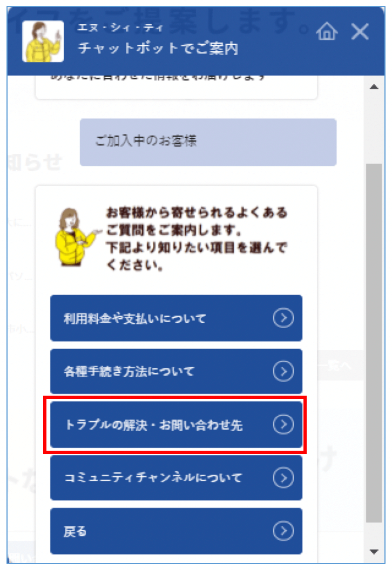Click arrow icon on 利用料金や支払いについて
392x570 pixels.
point(283,318)
